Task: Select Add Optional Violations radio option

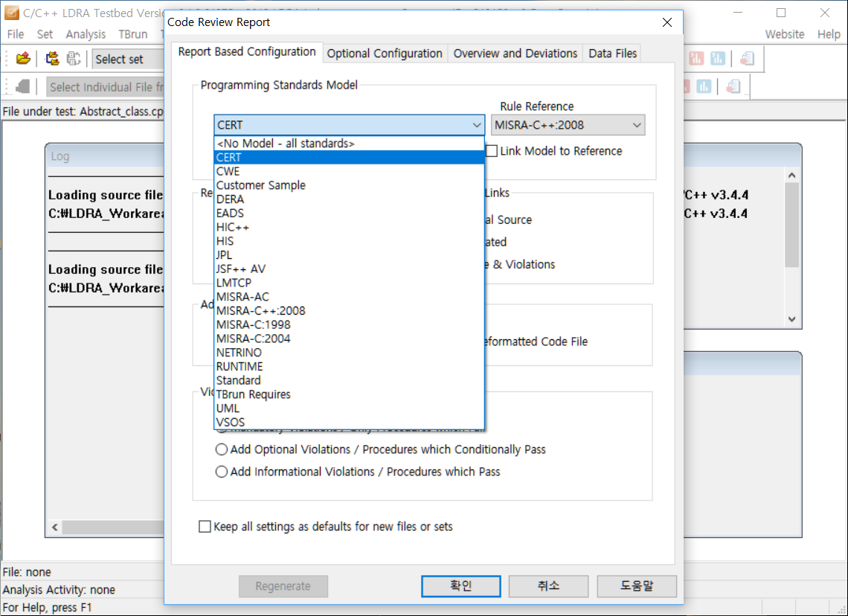Action: (221, 449)
